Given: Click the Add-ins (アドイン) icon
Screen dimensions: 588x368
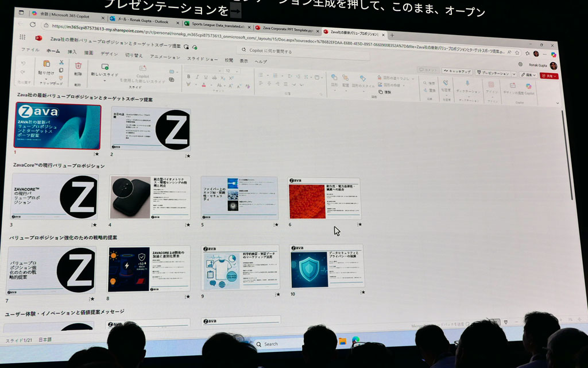Looking at the screenshot, I should (491, 85).
